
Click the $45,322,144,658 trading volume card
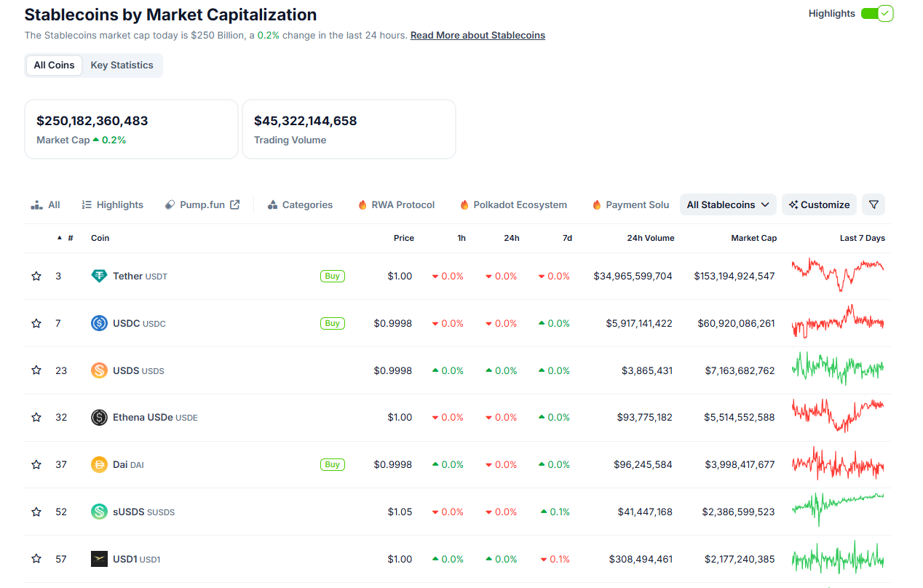349,129
